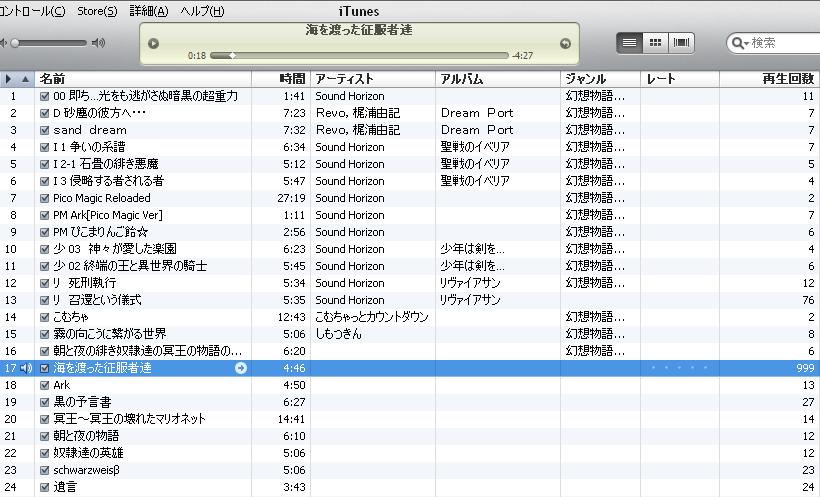The height and width of the screenshot is (497, 820).
Task: Open the 詳細(A) menu
Action: [x=149, y=11]
